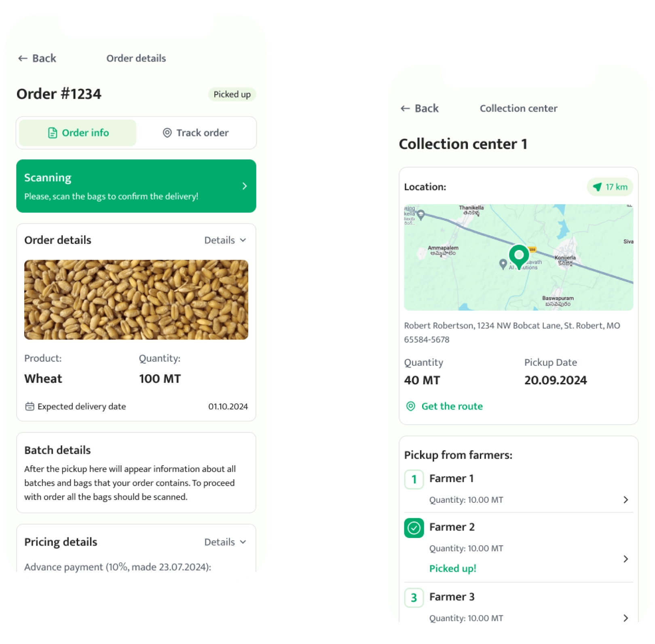This screenshot has height=644, width=655.
Task: Open the Scanning banner chevron arrow
Action: point(245,186)
